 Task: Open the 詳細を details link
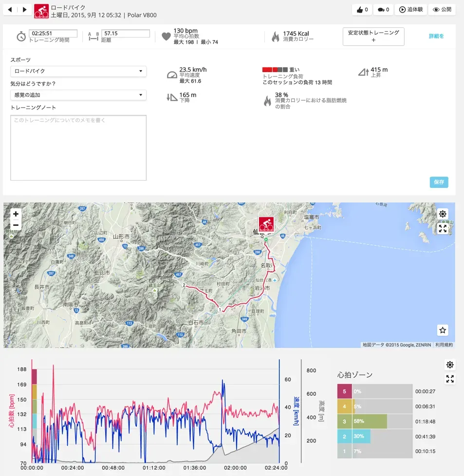pos(436,36)
